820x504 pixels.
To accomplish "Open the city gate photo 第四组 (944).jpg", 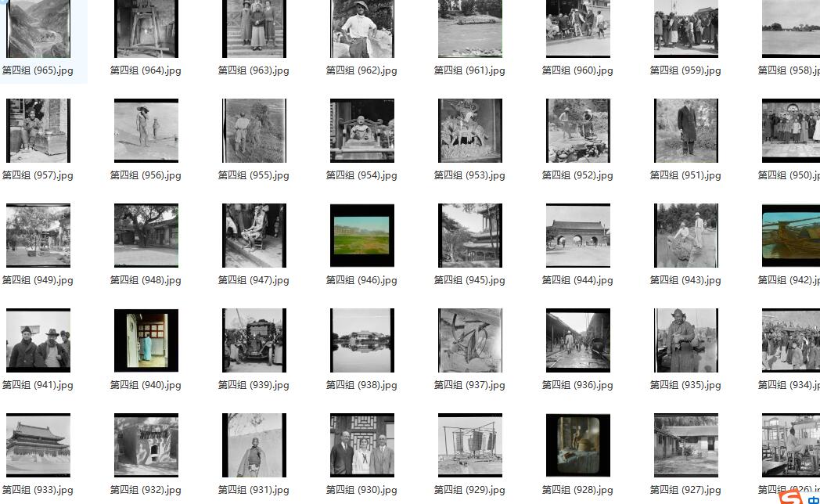I will (578, 236).
